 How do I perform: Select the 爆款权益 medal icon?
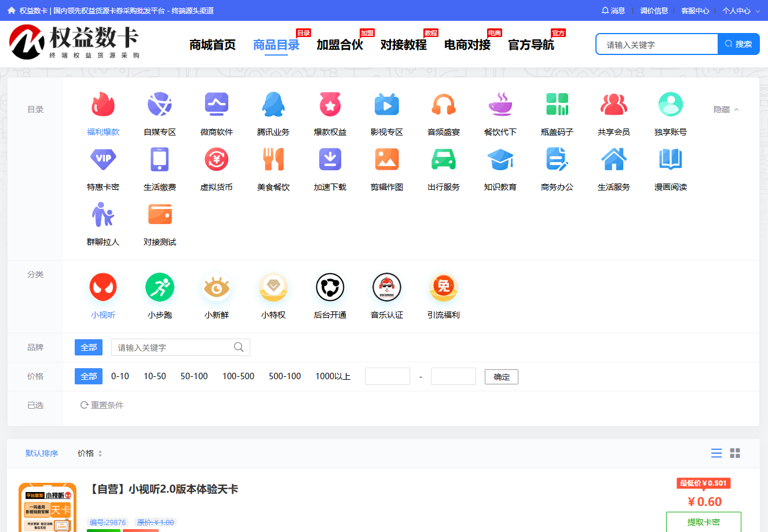pyautogui.click(x=330, y=105)
